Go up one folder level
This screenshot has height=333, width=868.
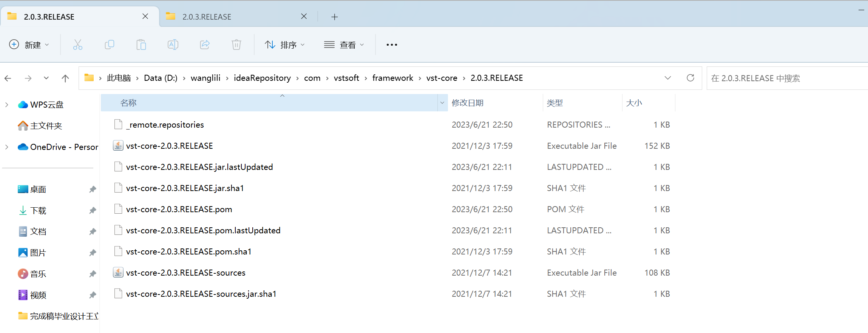click(x=65, y=78)
